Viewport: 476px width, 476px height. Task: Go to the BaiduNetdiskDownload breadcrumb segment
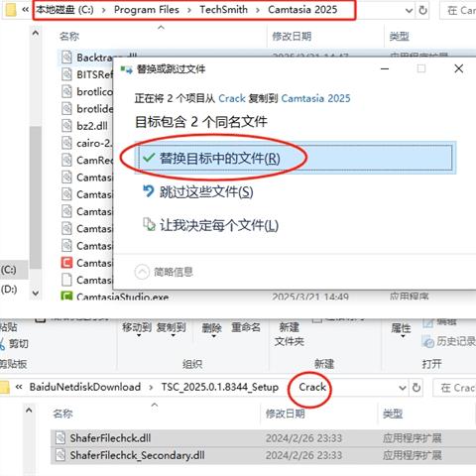click(85, 387)
